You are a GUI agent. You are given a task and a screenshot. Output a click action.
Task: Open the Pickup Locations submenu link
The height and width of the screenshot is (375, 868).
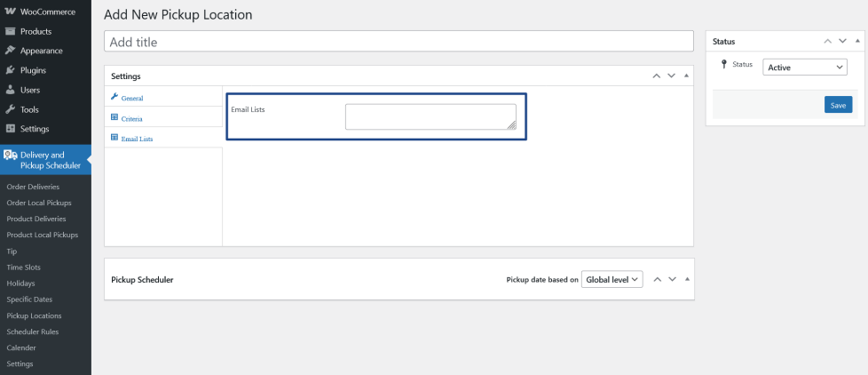coord(35,315)
